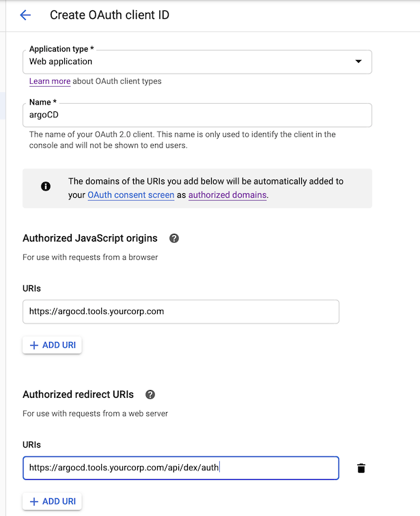Click the Authorized redirect URIs heading text
This screenshot has width=420, height=516.
(78, 395)
